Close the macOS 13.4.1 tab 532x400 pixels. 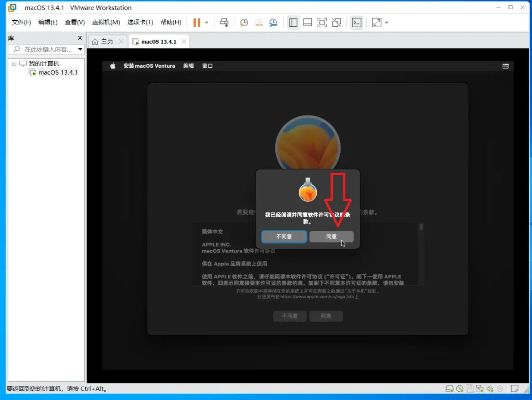coord(184,41)
